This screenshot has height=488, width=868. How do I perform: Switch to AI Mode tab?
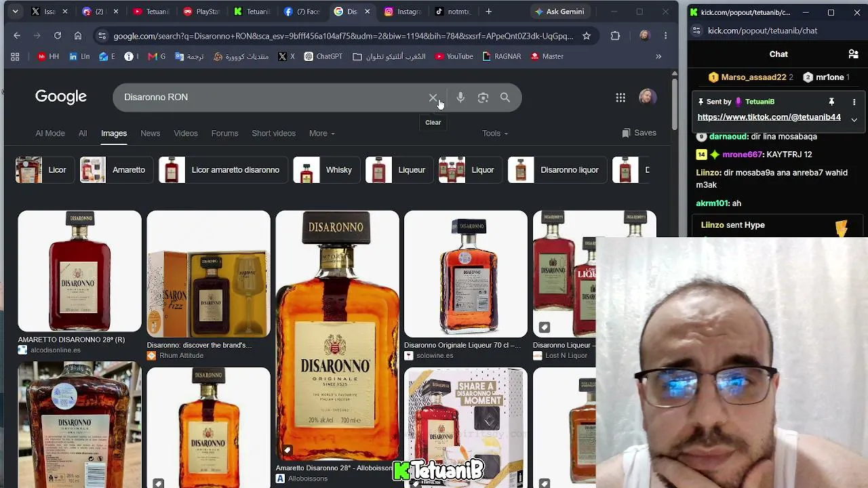[50, 134]
